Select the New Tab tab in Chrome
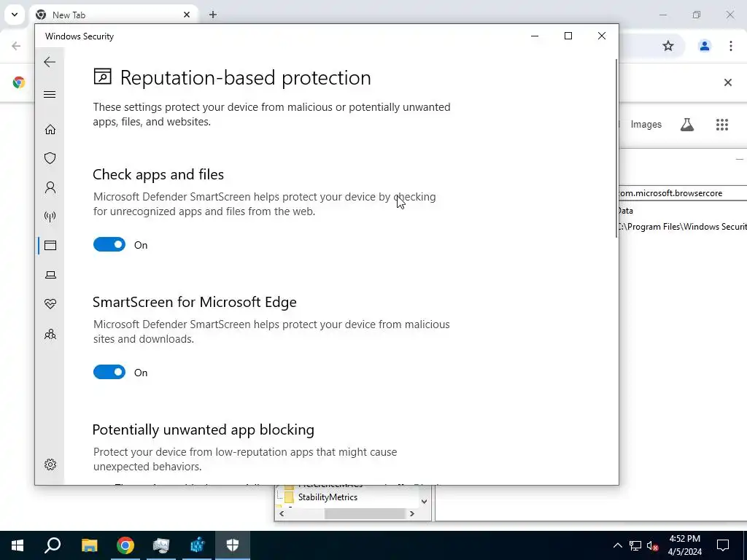 (x=115, y=15)
